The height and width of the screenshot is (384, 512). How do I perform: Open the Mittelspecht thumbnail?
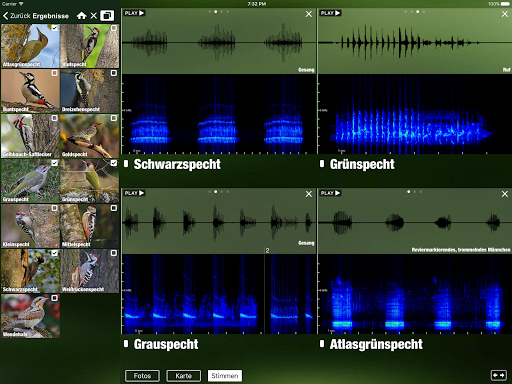coord(90,226)
